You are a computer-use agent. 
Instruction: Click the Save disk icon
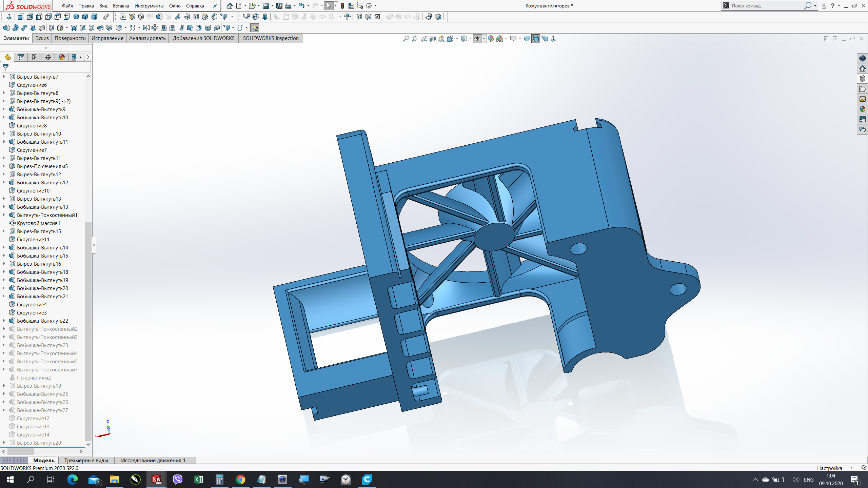pos(266,6)
